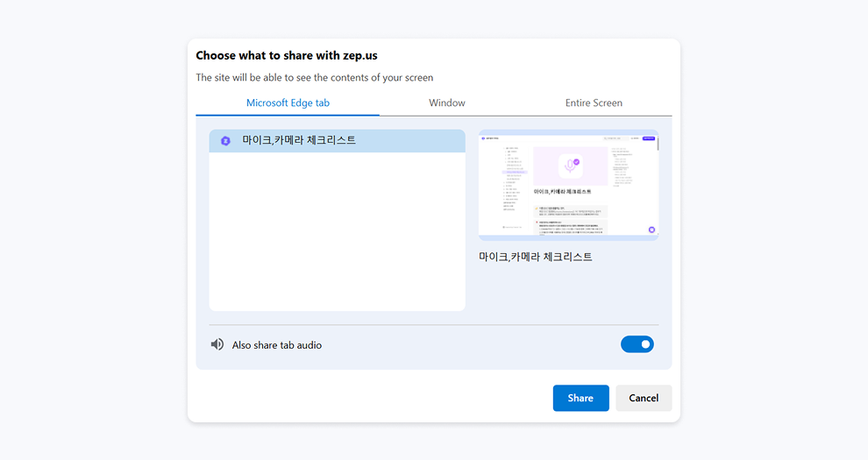Click the speaker icon beside tab audio

click(217, 344)
